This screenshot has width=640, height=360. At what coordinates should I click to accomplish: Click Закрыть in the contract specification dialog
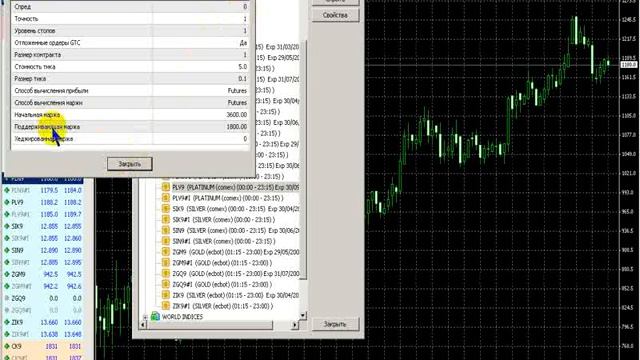coord(129,164)
